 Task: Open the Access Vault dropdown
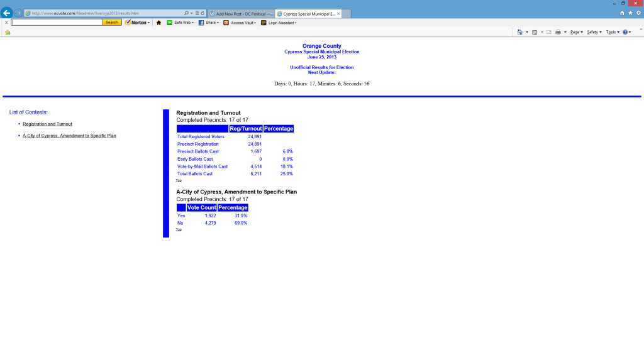[x=240, y=23]
